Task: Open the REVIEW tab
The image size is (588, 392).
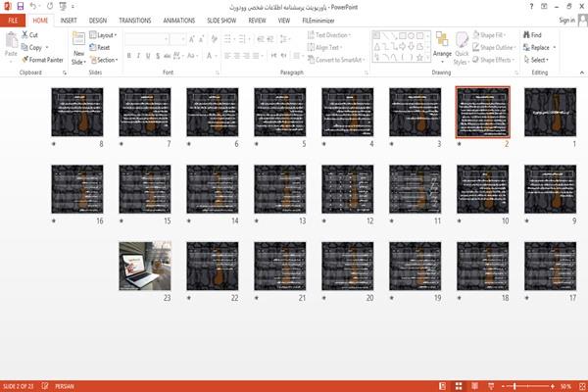Action: (257, 21)
